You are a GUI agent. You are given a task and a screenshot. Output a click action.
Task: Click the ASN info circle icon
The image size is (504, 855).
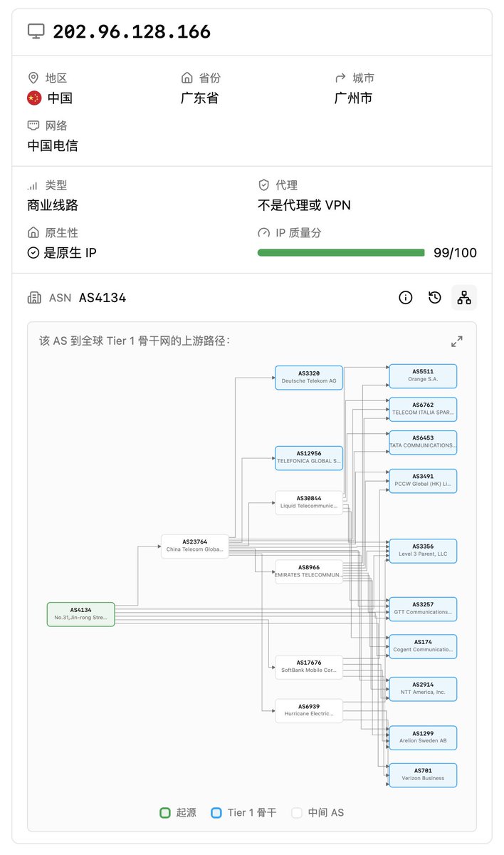pyautogui.click(x=406, y=298)
